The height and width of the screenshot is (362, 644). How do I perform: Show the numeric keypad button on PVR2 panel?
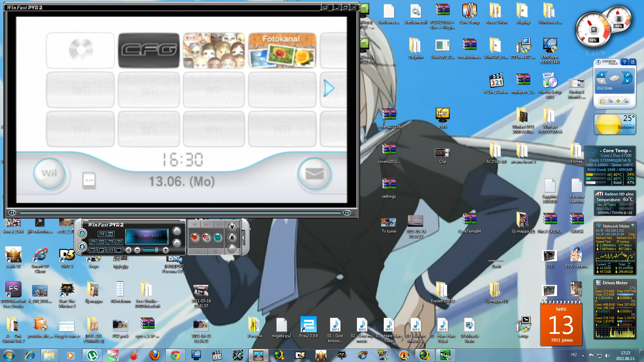coord(232,249)
